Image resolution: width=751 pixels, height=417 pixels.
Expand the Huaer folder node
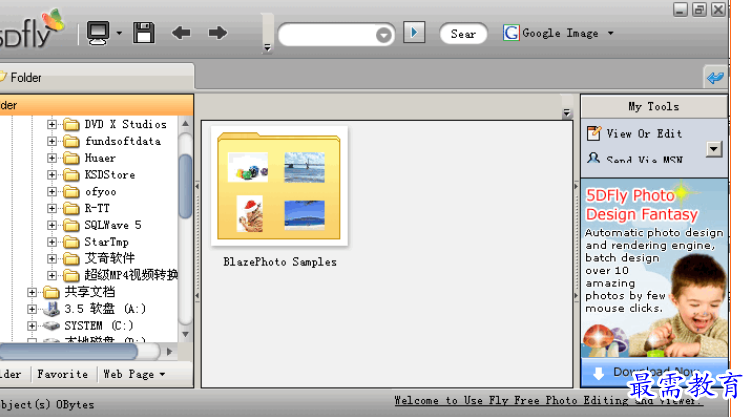52,158
